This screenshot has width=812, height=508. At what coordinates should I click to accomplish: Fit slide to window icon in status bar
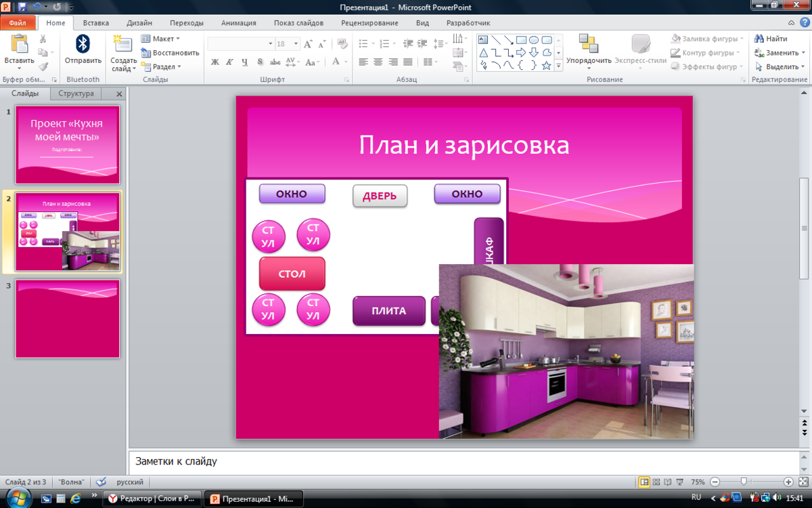[803, 482]
